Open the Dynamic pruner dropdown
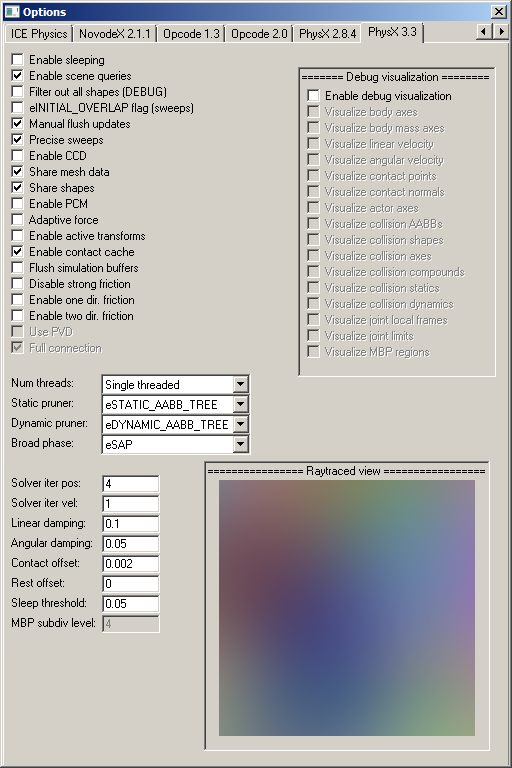512x768 pixels. [x=240, y=424]
